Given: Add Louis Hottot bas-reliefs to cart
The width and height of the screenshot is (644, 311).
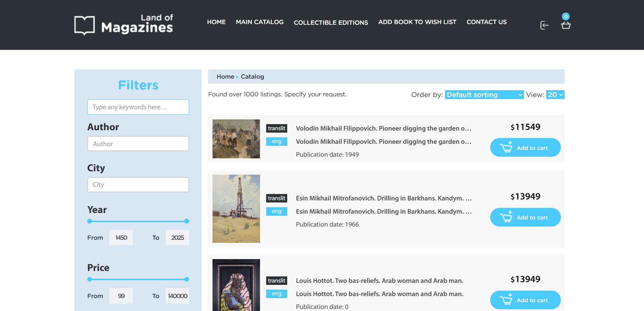Looking at the screenshot, I should [525, 300].
